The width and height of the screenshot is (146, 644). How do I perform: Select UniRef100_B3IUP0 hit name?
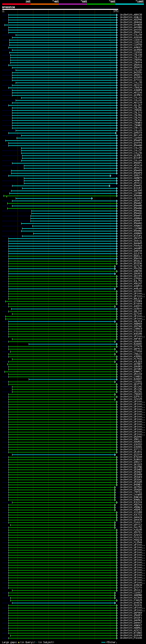(x=131, y=158)
